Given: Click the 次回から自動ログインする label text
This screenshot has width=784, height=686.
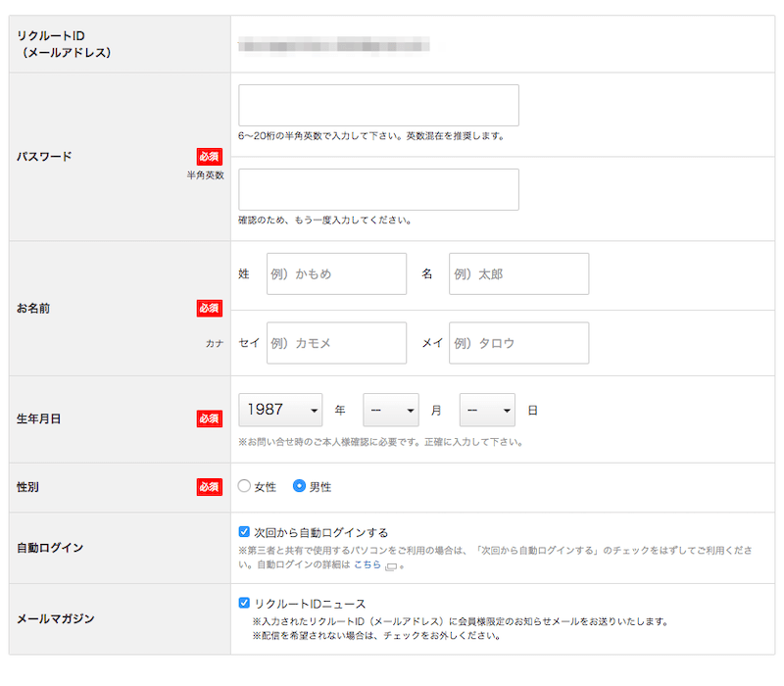Looking at the screenshot, I should pyautogui.click(x=321, y=532).
